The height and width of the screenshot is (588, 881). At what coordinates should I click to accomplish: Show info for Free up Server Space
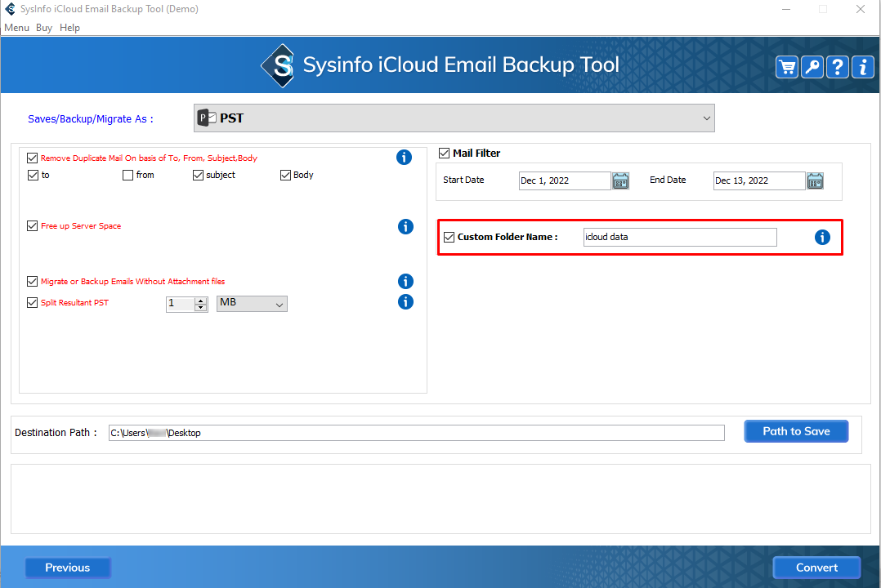point(405,226)
